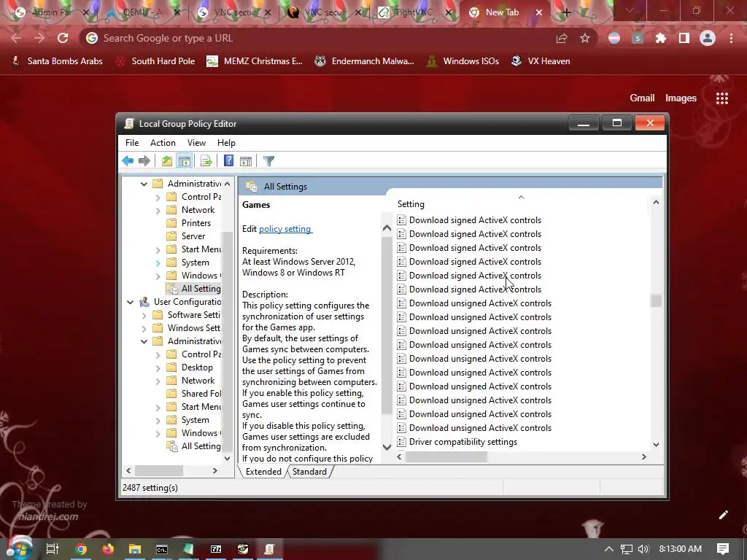Viewport: 747px width, 560px height.
Task: Open the Images link
Action: coord(681,98)
